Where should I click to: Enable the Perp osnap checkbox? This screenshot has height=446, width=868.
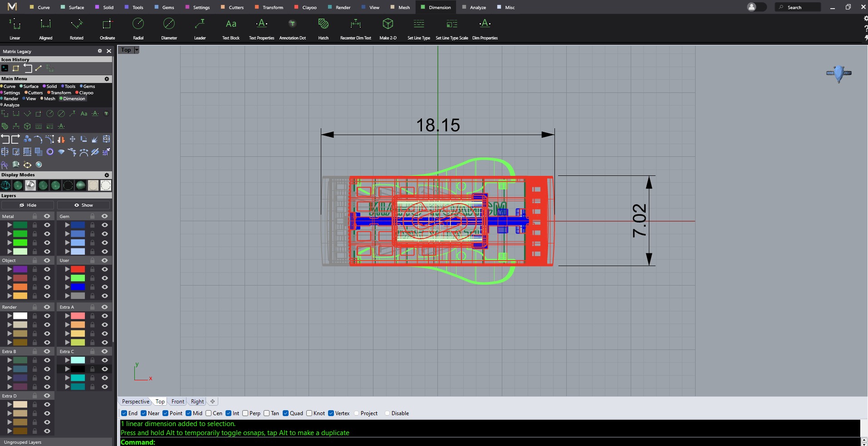(x=245, y=413)
